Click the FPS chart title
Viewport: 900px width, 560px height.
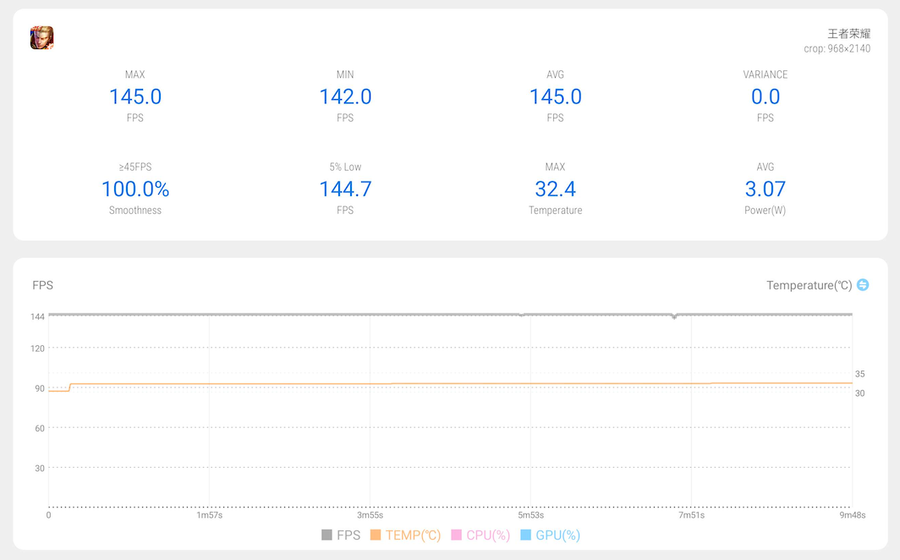[x=42, y=285]
